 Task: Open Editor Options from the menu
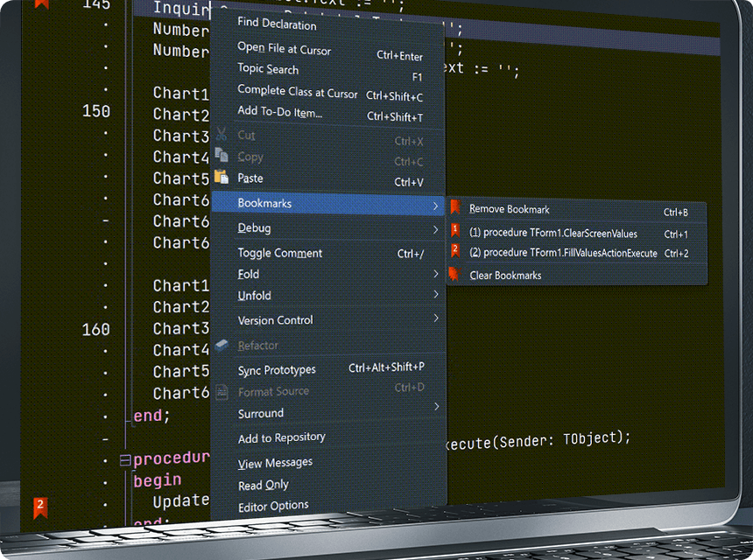[273, 506]
